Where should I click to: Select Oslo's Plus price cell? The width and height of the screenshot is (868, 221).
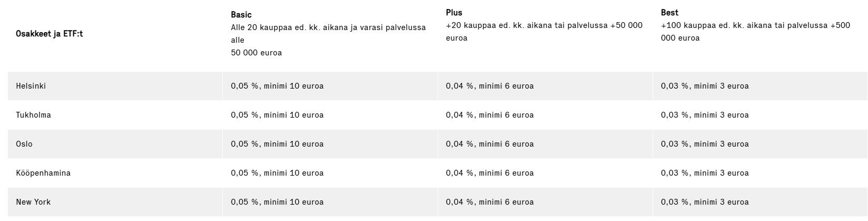pos(490,144)
